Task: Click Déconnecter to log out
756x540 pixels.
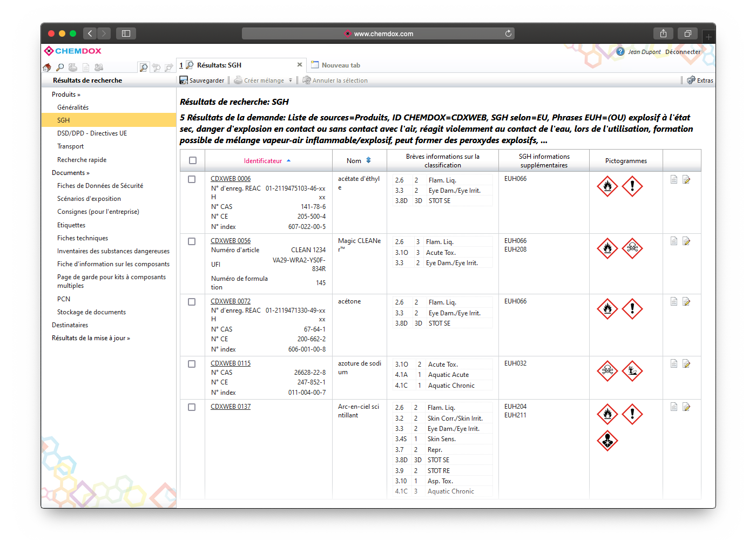Action: tap(683, 52)
